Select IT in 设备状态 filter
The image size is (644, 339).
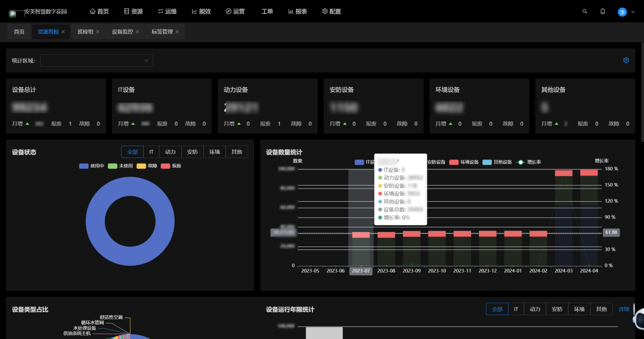click(151, 152)
